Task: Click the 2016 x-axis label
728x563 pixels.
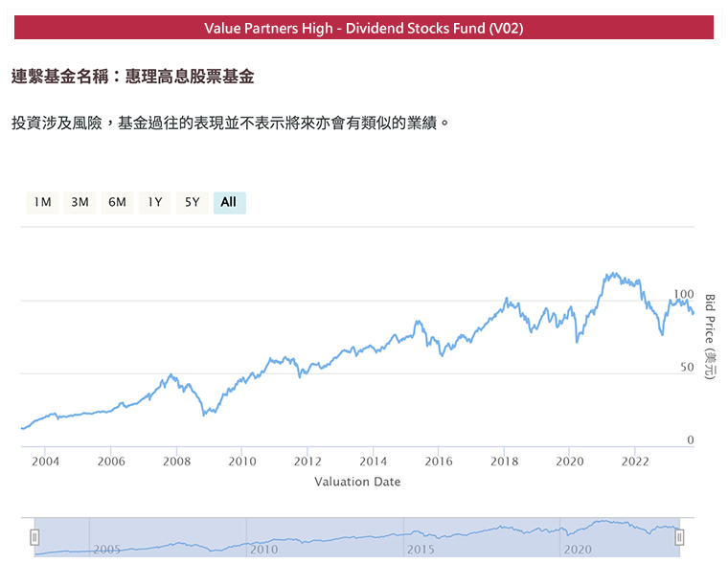Action: click(x=439, y=462)
